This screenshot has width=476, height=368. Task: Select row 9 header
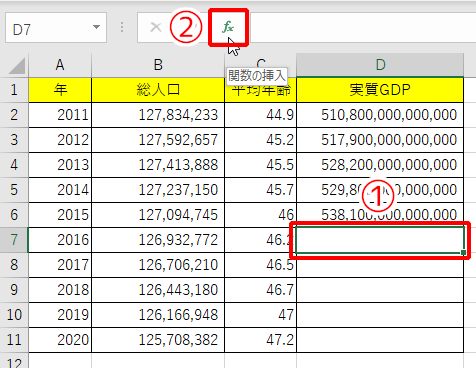pyautogui.click(x=14, y=290)
